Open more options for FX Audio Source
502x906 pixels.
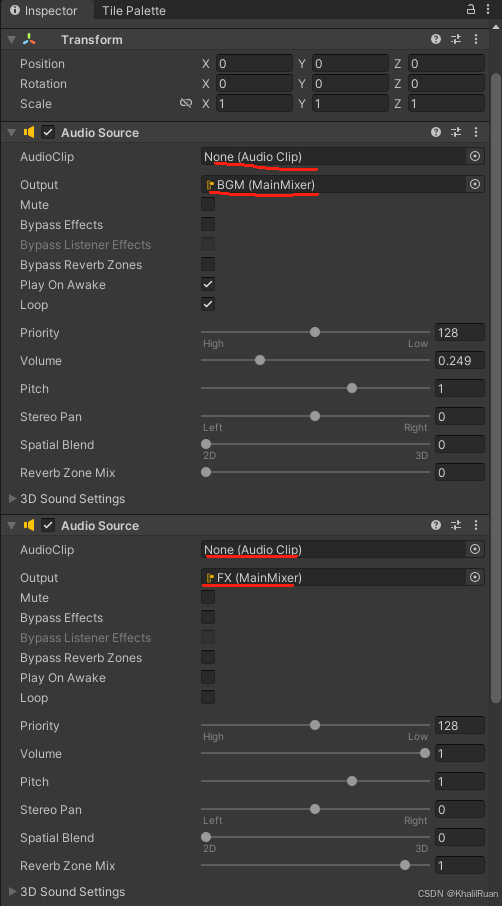(x=476, y=525)
